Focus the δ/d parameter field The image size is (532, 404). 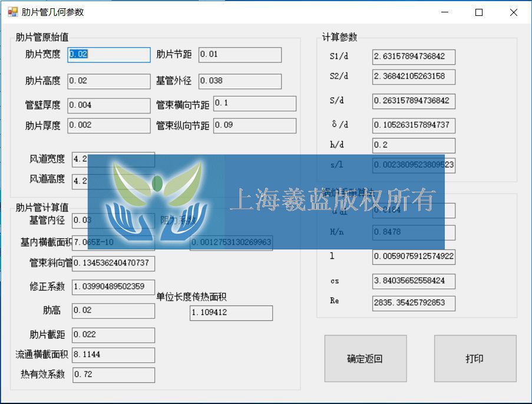click(414, 126)
